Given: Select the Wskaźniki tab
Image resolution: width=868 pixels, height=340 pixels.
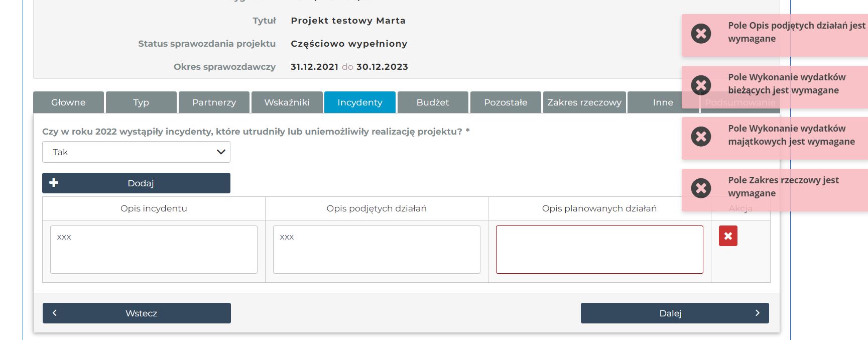Looking at the screenshot, I should coord(287,102).
